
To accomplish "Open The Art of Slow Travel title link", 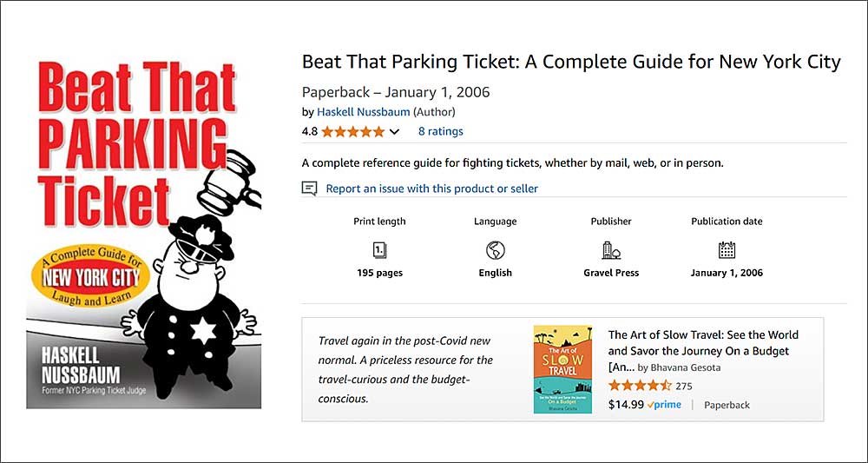I will point(703,343).
